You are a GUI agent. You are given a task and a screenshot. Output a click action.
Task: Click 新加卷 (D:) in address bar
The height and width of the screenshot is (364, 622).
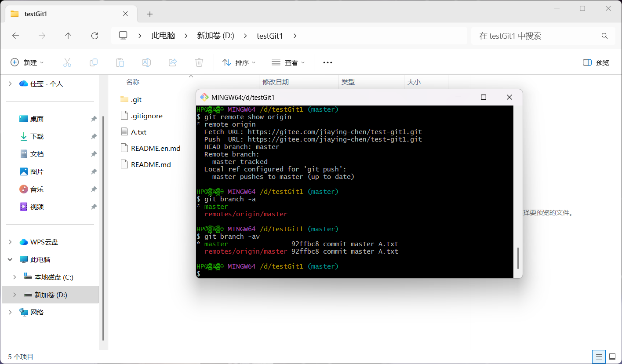215,36
